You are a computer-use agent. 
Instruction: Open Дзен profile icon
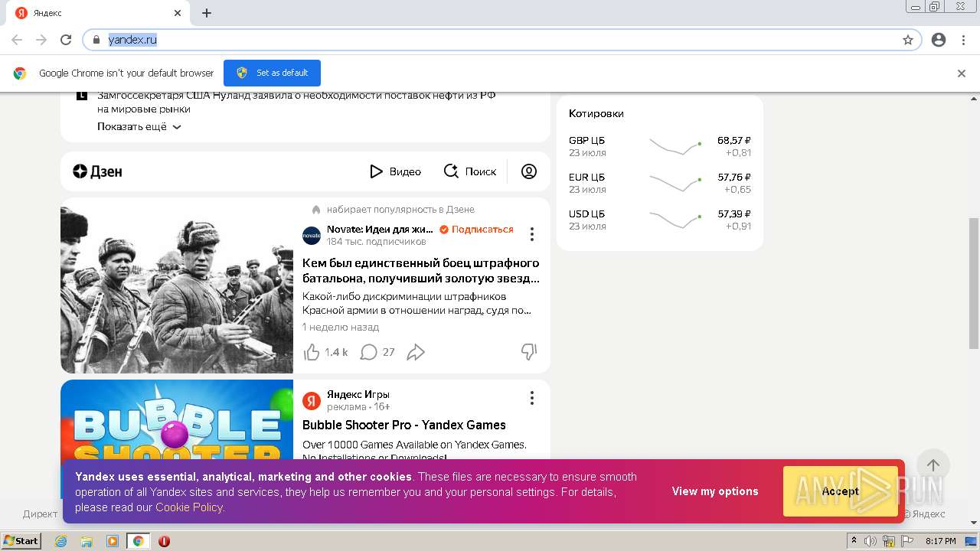click(529, 171)
